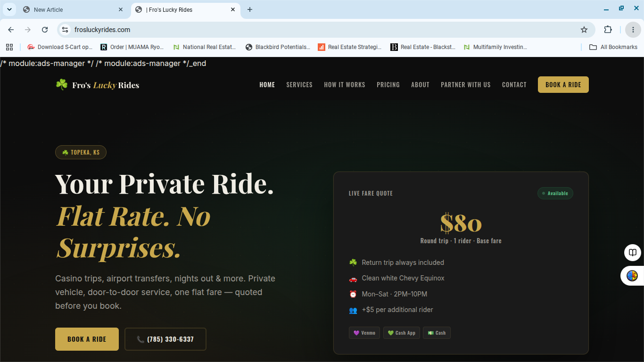Reload the page with the refresh icon
644x362 pixels.
(x=45, y=30)
